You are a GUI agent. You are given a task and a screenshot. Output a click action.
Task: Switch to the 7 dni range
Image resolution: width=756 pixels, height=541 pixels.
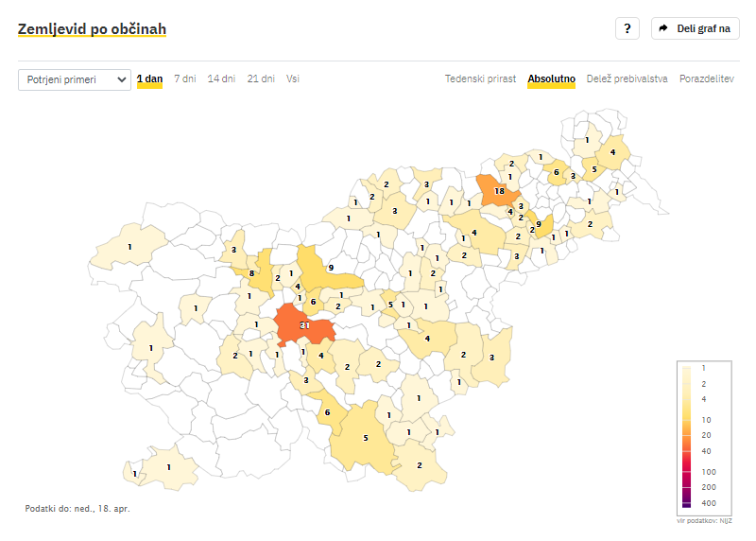[x=185, y=79]
